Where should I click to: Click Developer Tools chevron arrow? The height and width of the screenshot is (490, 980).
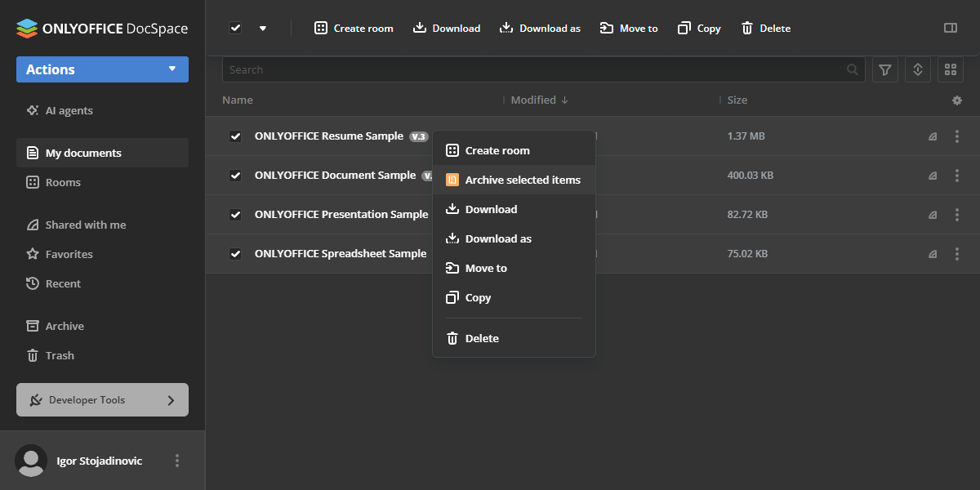(x=171, y=400)
